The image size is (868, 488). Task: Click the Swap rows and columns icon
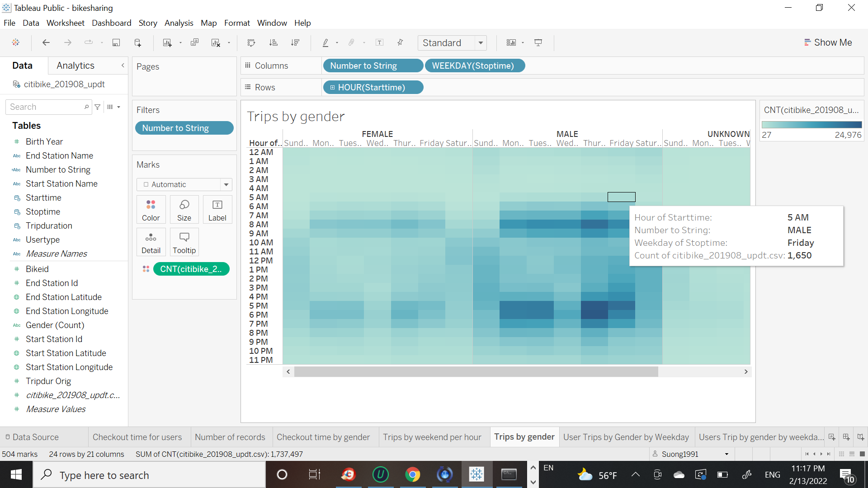(x=251, y=42)
